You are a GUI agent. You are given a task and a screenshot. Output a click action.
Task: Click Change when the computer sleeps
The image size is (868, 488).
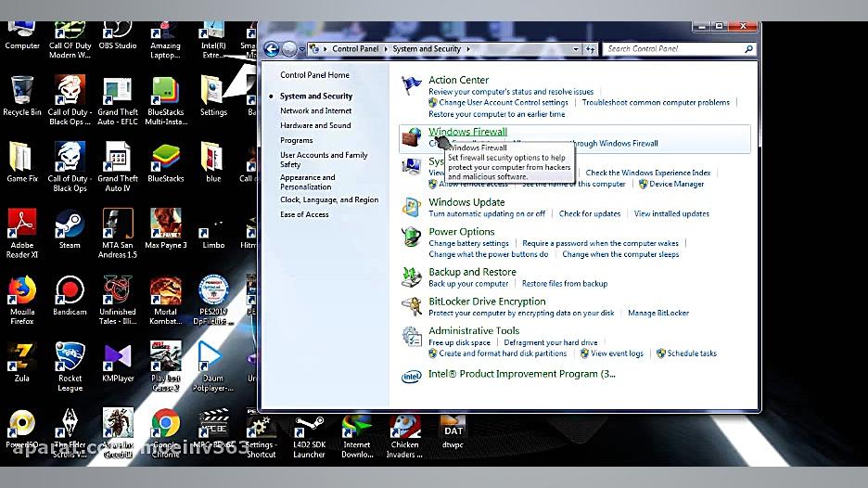coord(620,254)
